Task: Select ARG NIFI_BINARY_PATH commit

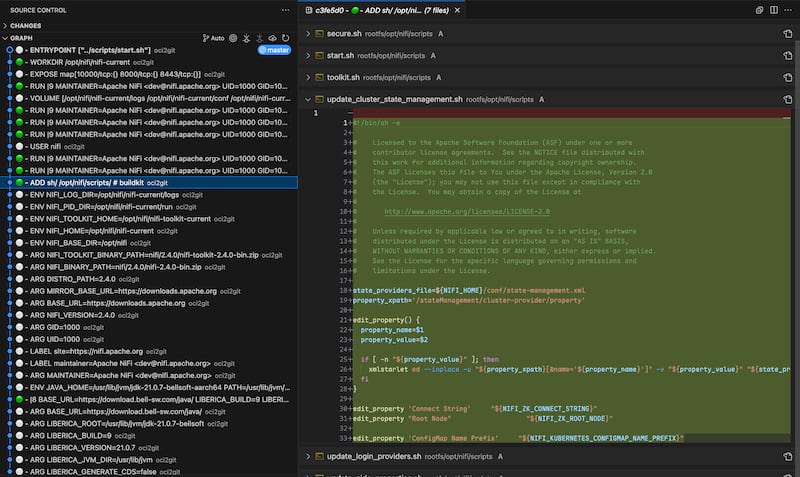Action: 148,267
